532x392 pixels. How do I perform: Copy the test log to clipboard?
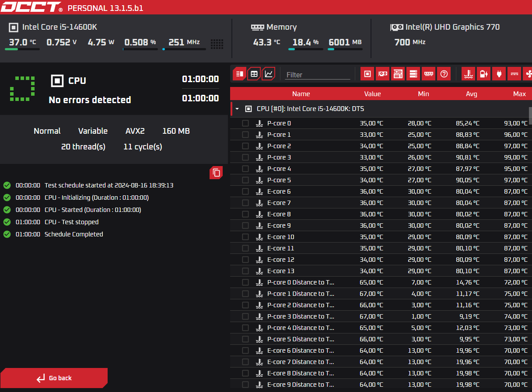tap(216, 173)
